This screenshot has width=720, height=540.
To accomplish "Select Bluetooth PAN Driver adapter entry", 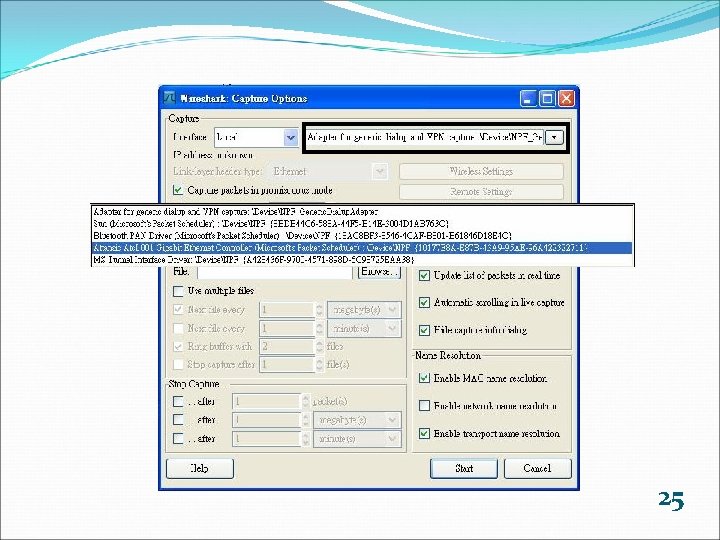I will point(362,236).
